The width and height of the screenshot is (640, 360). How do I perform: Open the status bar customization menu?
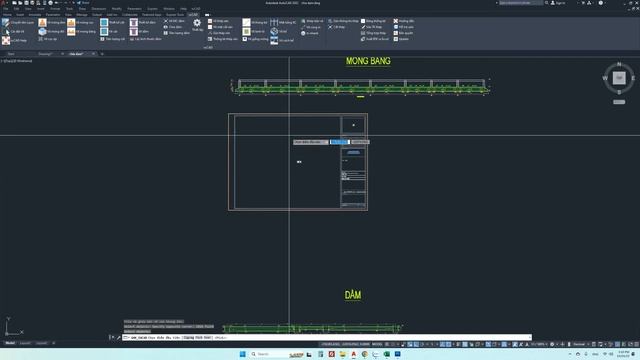tap(636, 344)
